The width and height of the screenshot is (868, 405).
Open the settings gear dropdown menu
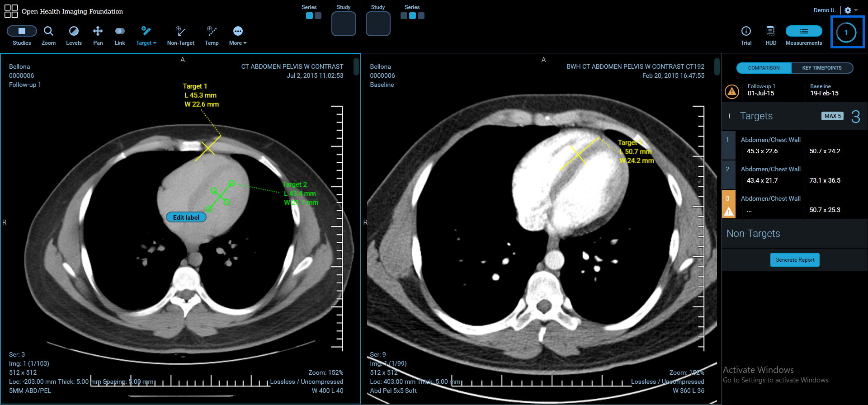pyautogui.click(x=850, y=10)
